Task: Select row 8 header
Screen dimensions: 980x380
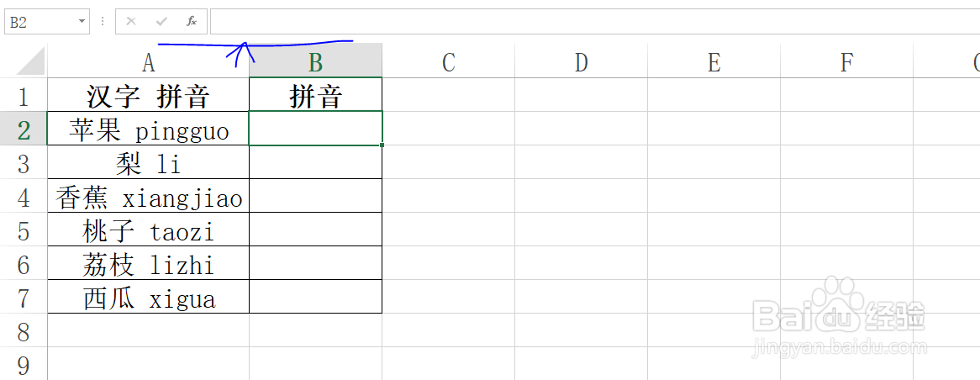Action: tap(24, 331)
